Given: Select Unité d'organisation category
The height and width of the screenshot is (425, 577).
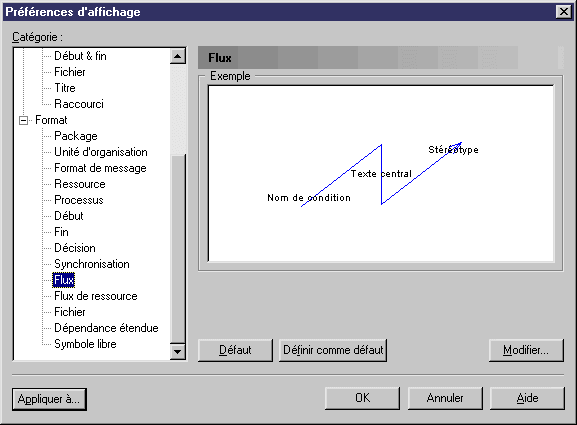Looking at the screenshot, I should (100, 152).
